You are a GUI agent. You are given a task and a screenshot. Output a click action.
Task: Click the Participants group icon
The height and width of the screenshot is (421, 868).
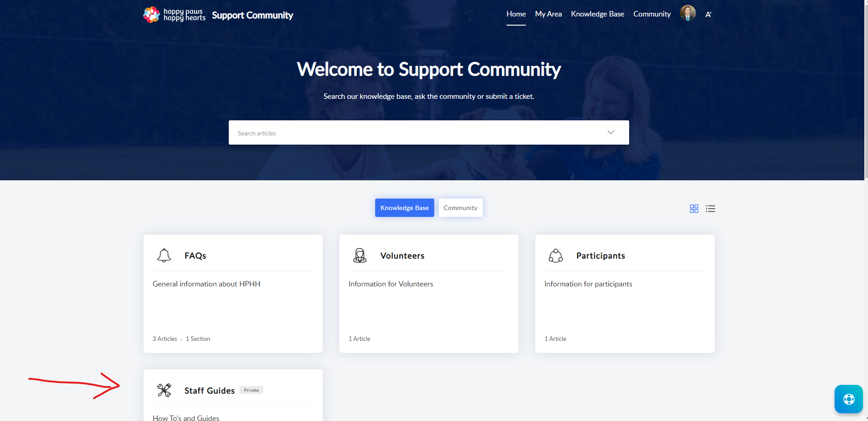[x=555, y=255]
